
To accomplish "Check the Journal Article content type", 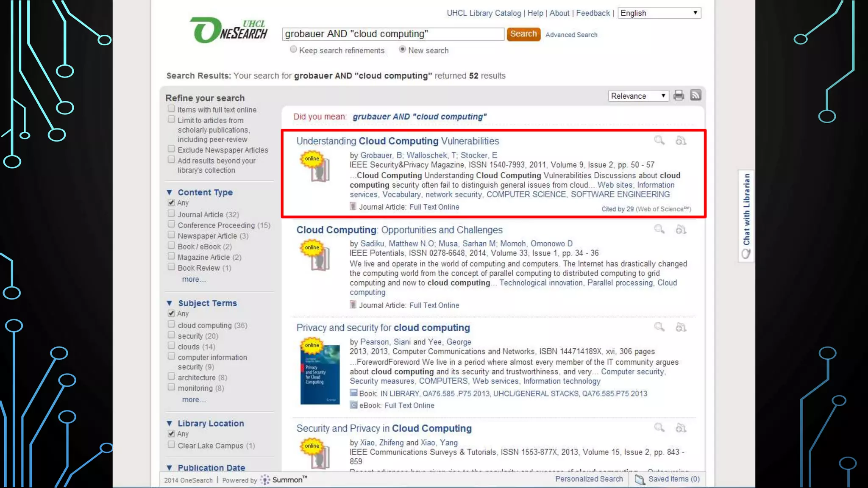I will pyautogui.click(x=171, y=213).
